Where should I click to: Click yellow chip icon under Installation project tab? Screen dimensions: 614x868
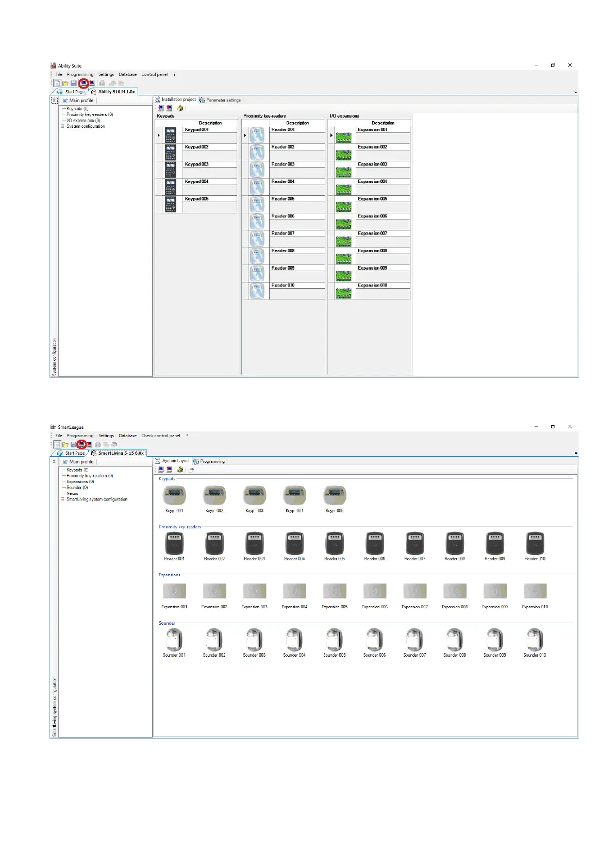180,108
